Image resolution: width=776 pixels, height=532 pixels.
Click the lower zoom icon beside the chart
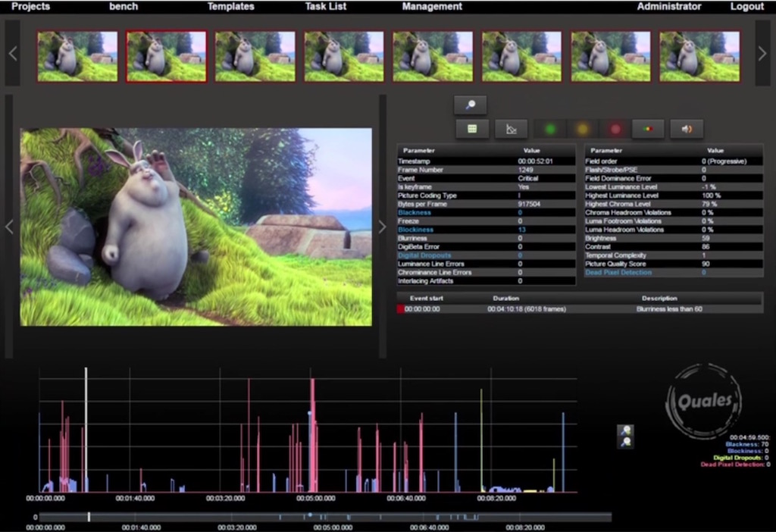tap(626, 442)
